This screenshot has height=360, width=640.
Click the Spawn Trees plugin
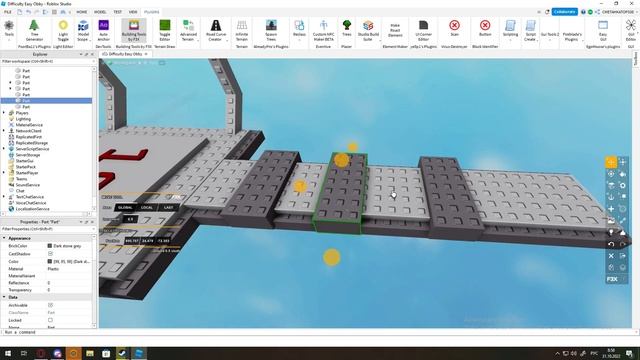(x=271, y=31)
